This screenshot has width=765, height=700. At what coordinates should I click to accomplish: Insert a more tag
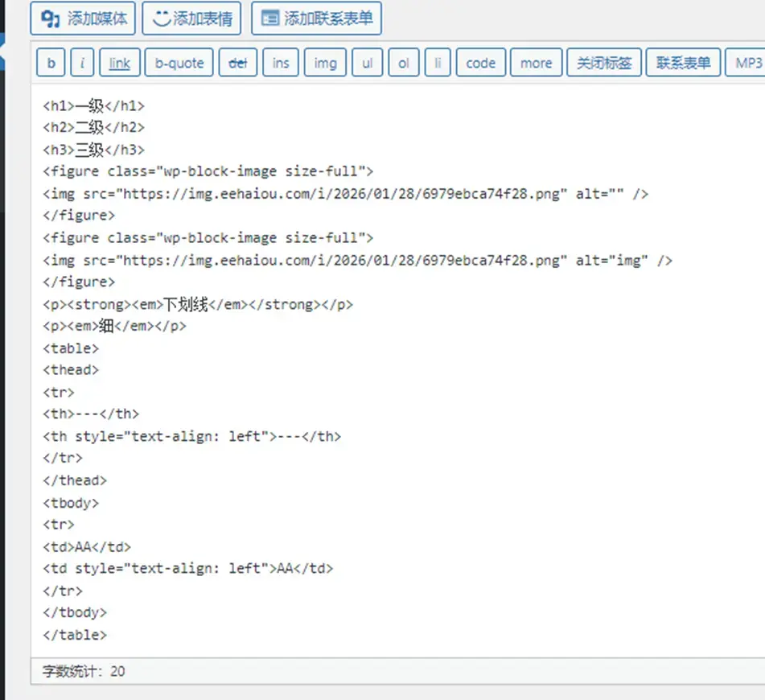point(535,63)
